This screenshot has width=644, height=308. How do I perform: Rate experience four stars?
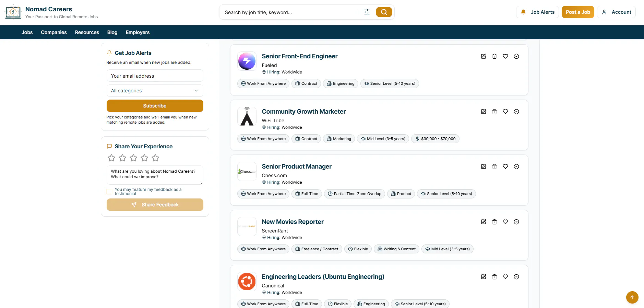tap(144, 158)
